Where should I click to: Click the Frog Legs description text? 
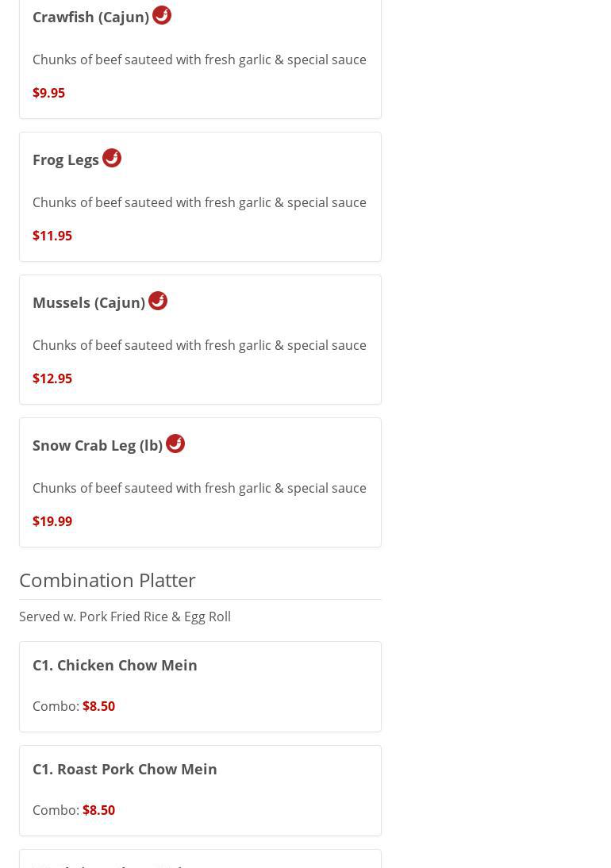coord(199,202)
